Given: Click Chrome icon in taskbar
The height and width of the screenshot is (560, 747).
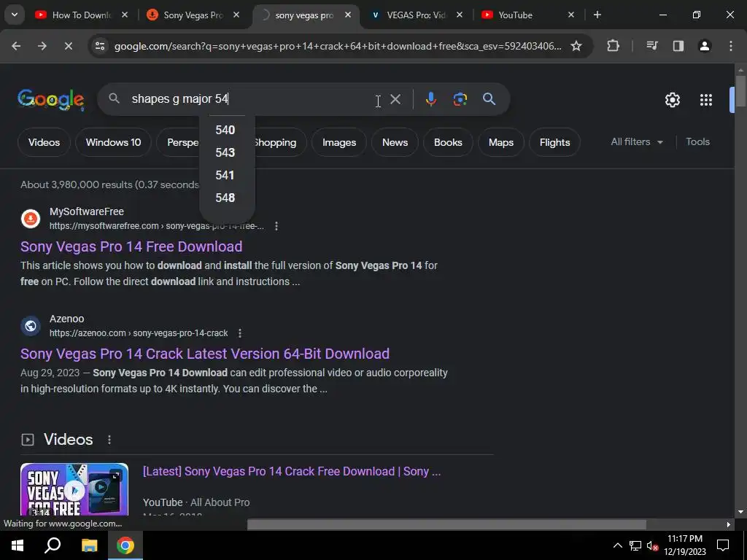Looking at the screenshot, I should point(125,545).
